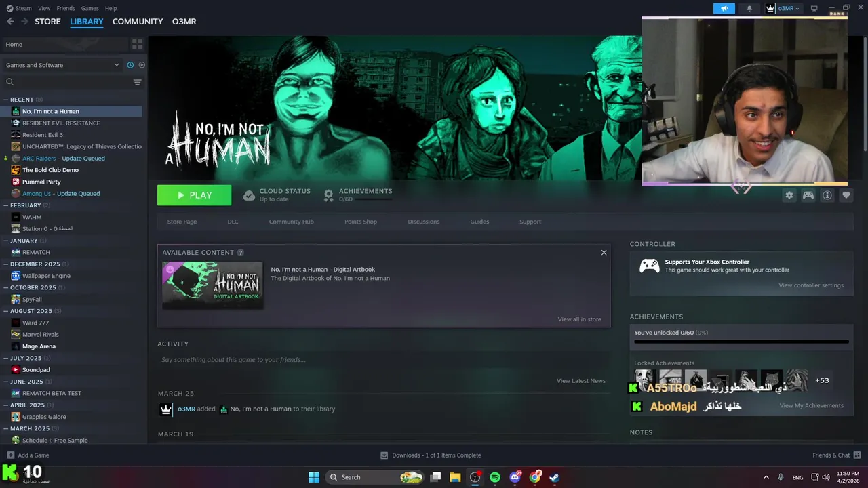868x488 pixels.
Task: Open the O3MR profile tab
Action: (x=184, y=22)
